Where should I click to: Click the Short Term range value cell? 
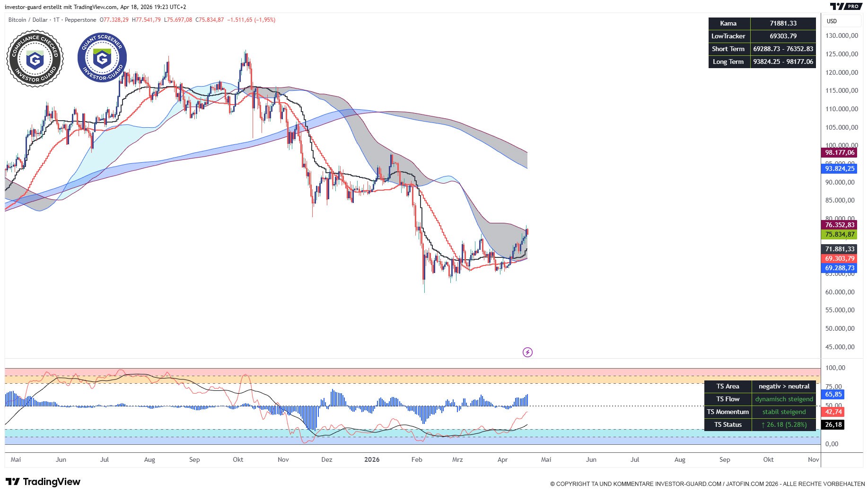point(783,49)
